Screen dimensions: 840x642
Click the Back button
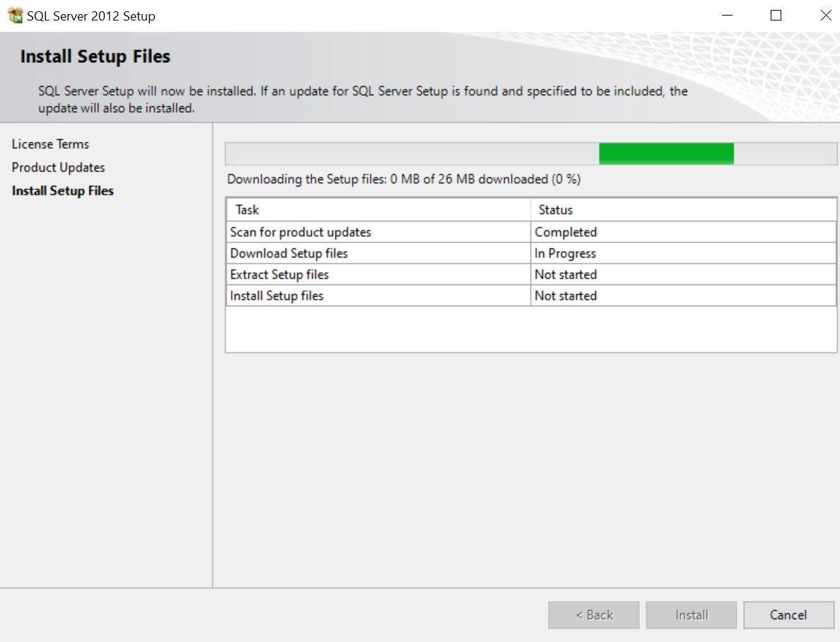(593, 615)
